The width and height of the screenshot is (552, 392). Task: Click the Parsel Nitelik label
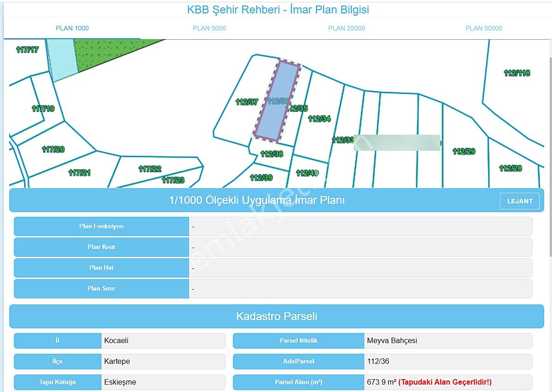click(298, 340)
